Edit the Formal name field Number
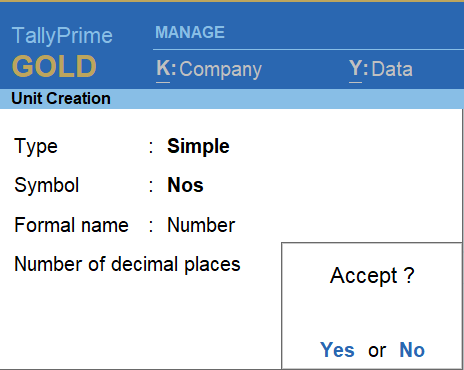 point(201,225)
